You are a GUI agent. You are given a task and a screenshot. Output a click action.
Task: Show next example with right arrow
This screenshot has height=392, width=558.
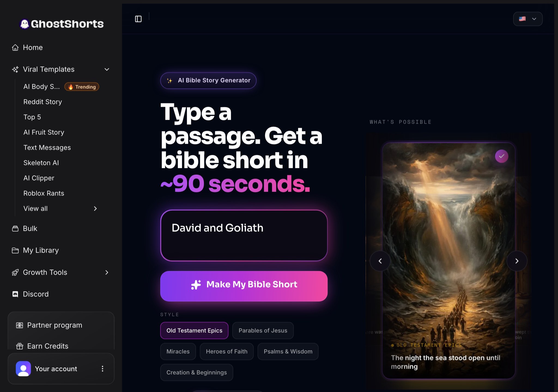pyautogui.click(x=517, y=261)
